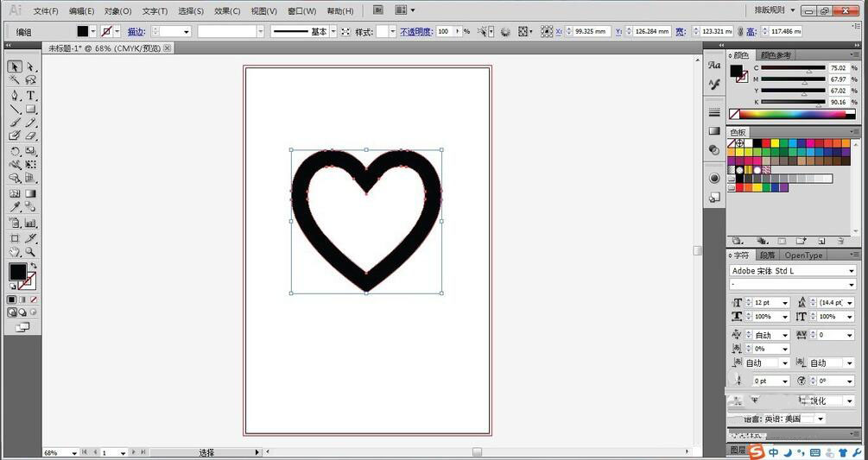Change the screen mode button

(22, 327)
